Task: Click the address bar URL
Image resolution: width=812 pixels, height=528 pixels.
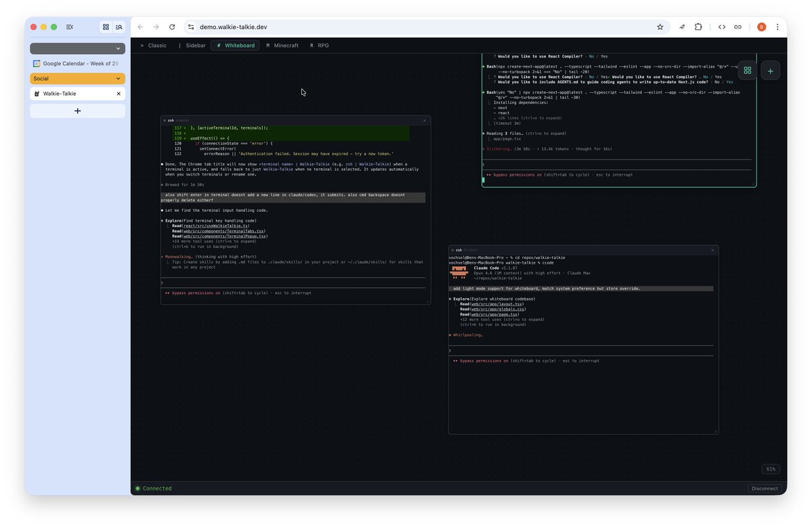Action: (x=234, y=27)
